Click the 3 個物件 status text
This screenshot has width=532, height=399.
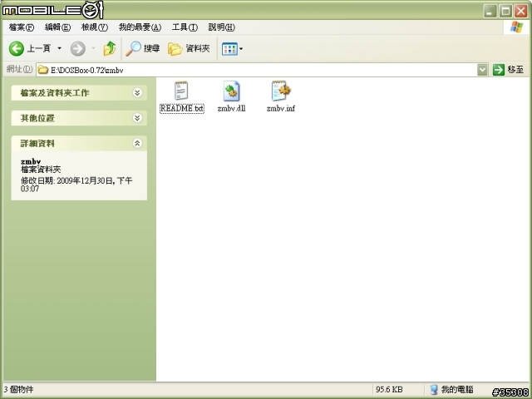[18, 389]
